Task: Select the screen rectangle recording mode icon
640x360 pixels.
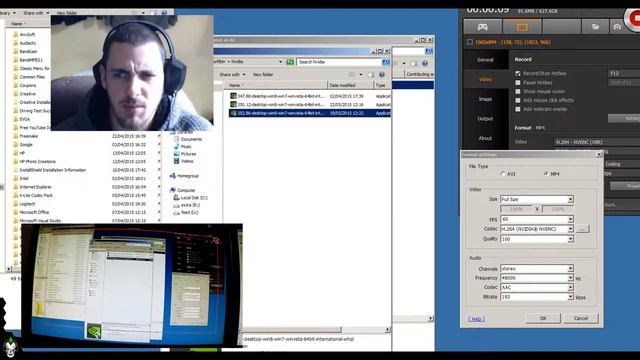Action: coord(522,27)
